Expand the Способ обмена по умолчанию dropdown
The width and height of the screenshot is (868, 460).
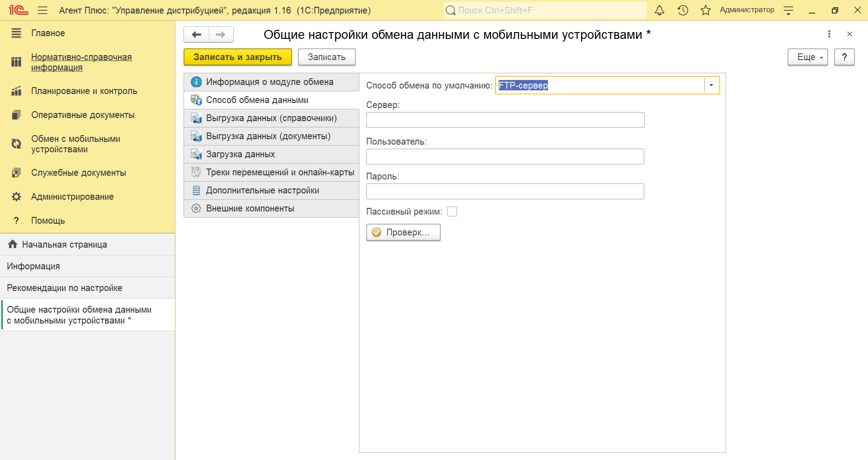[x=711, y=85]
